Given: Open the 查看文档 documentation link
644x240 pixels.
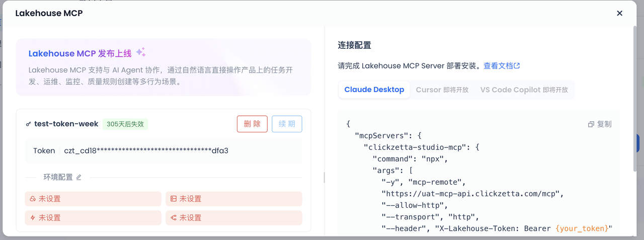Looking at the screenshot, I should pos(501,66).
